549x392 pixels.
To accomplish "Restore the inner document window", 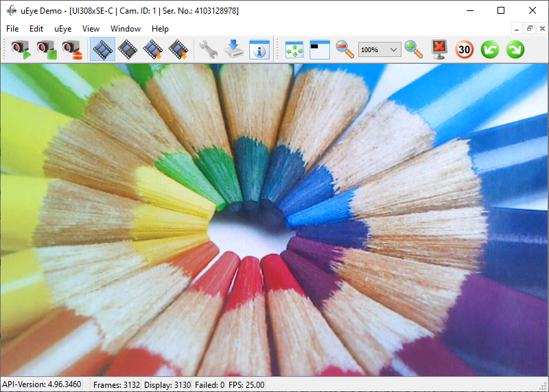I will [530, 29].
